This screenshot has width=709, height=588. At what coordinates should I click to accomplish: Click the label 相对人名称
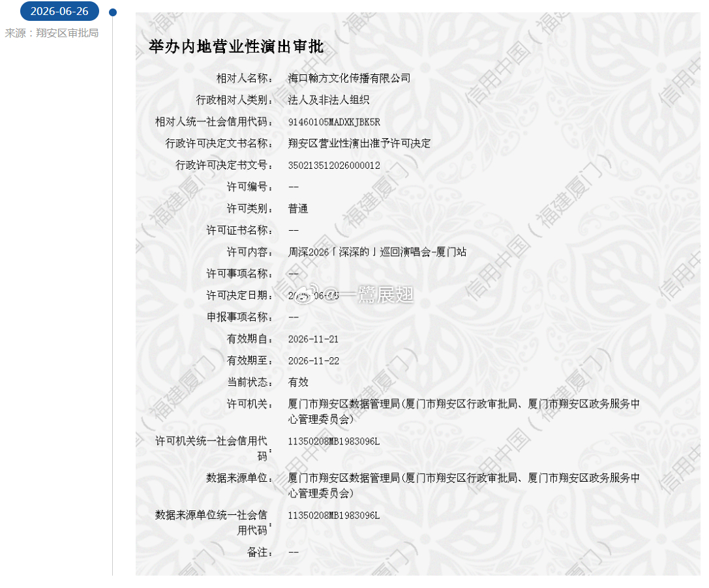(244, 78)
